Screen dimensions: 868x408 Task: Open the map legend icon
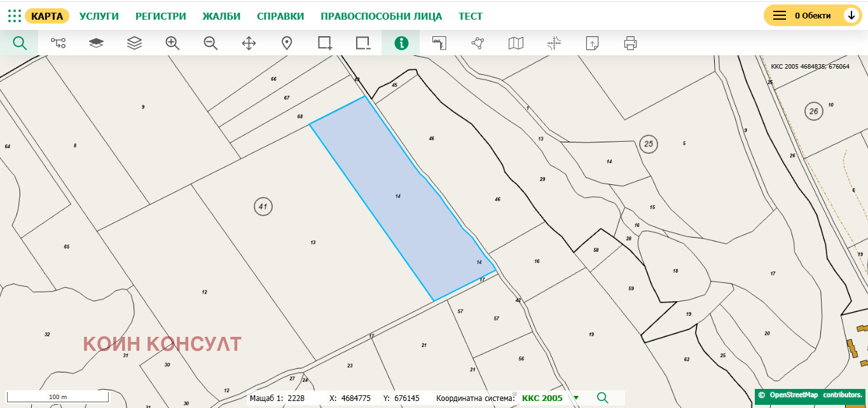tap(515, 43)
